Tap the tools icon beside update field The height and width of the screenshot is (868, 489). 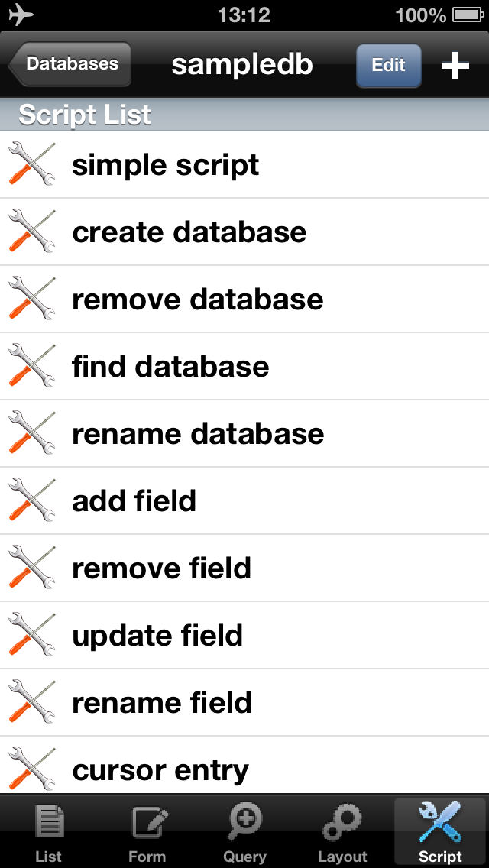pos(32,636)
